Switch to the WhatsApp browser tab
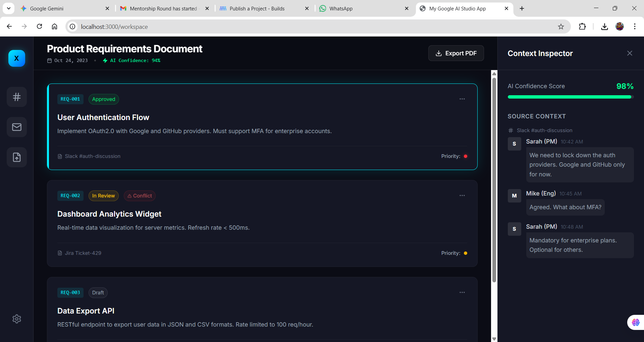 click(x=362, y=8)
